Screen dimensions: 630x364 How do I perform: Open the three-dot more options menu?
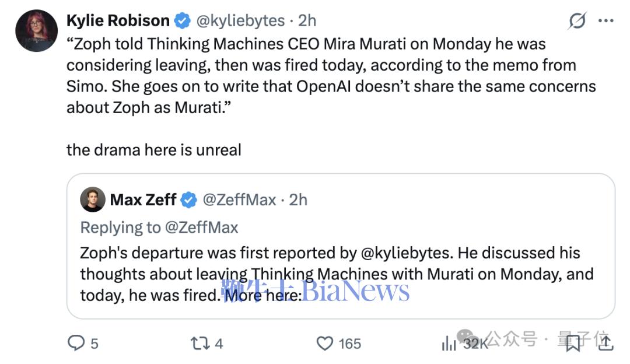605,22
